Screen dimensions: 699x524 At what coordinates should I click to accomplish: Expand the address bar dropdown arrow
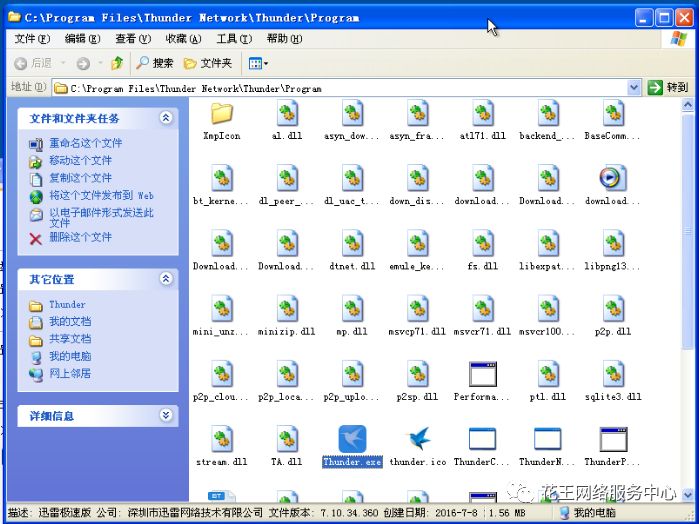coord(634,88)
